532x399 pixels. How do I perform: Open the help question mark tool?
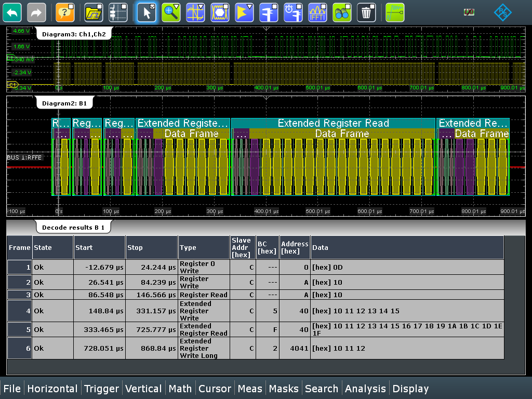coord(65,12)
